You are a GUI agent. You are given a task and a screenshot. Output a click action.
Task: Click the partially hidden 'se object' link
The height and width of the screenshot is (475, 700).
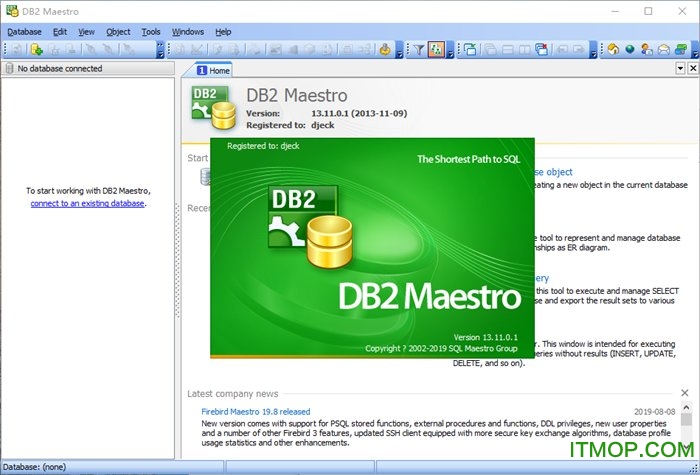point(554,172)
